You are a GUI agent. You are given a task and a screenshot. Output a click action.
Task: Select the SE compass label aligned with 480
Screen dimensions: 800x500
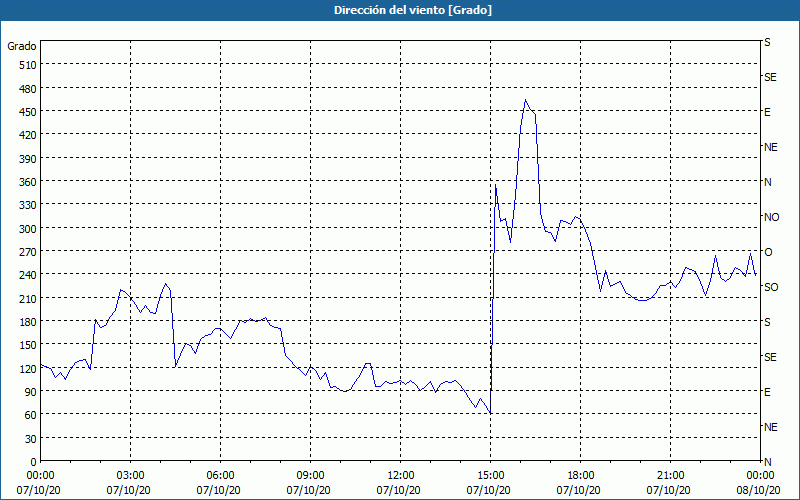tap(770, 77)
